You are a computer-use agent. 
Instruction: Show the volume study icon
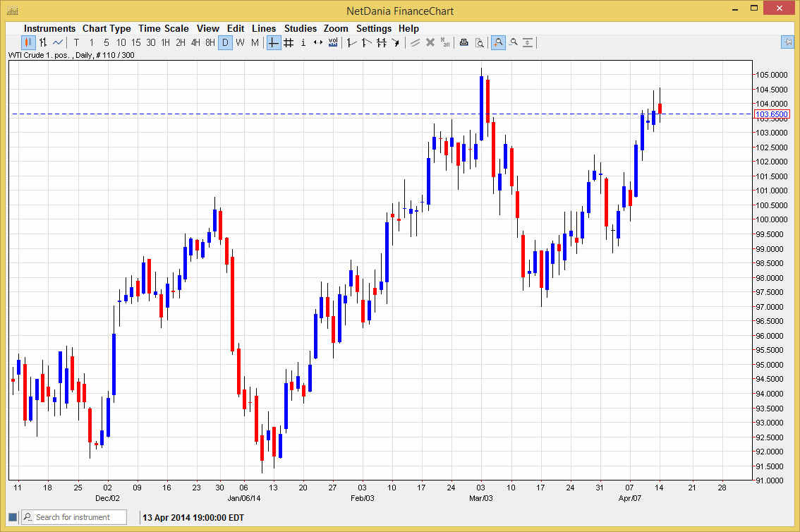click(x=333, y=43)
